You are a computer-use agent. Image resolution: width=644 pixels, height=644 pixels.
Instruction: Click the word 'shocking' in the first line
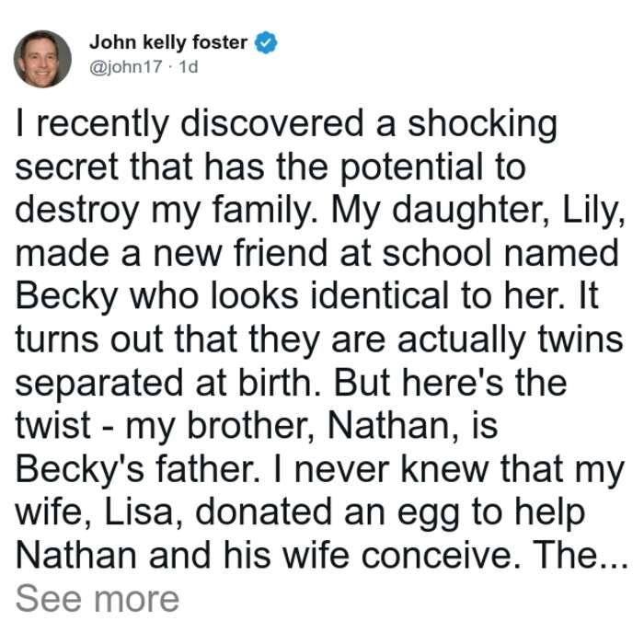click(x=482, y=125)
